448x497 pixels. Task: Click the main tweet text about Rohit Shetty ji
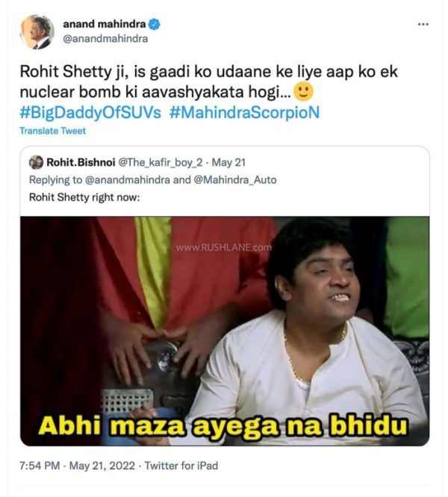tap(208, 81)
